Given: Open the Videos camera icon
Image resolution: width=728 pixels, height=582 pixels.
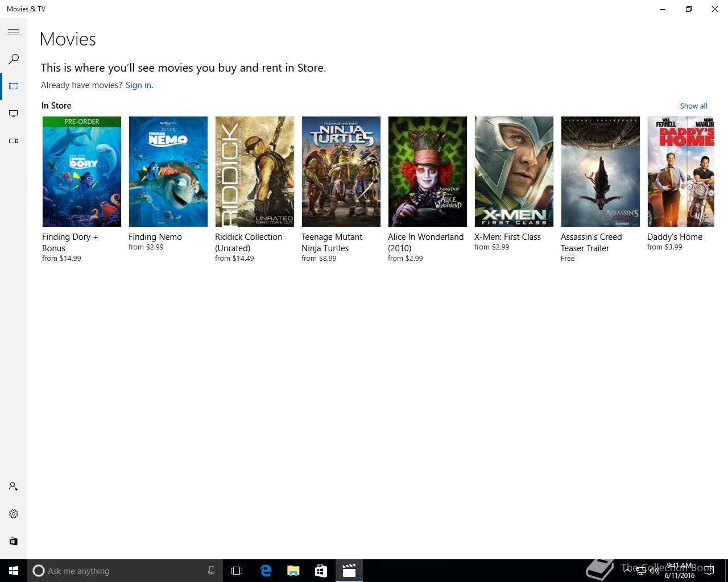Looking at the screenshot, I should click(x=14, y=141).
